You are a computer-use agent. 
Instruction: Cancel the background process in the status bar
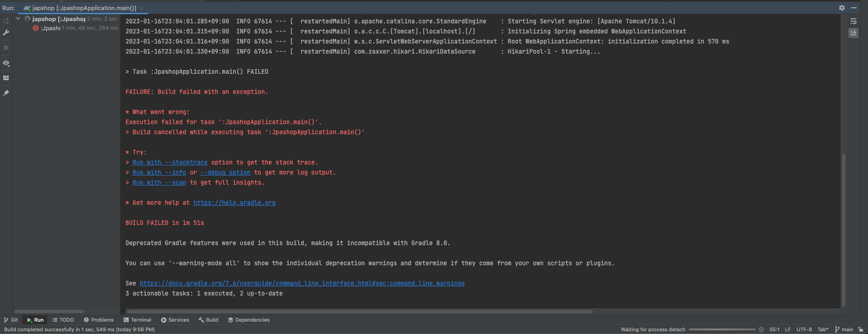coord(761,329)
